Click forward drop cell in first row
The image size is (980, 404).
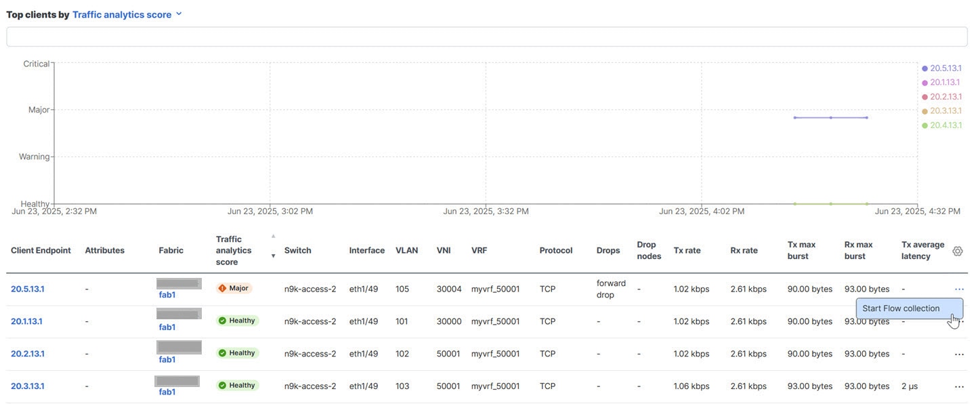click(x=611, y=289)
